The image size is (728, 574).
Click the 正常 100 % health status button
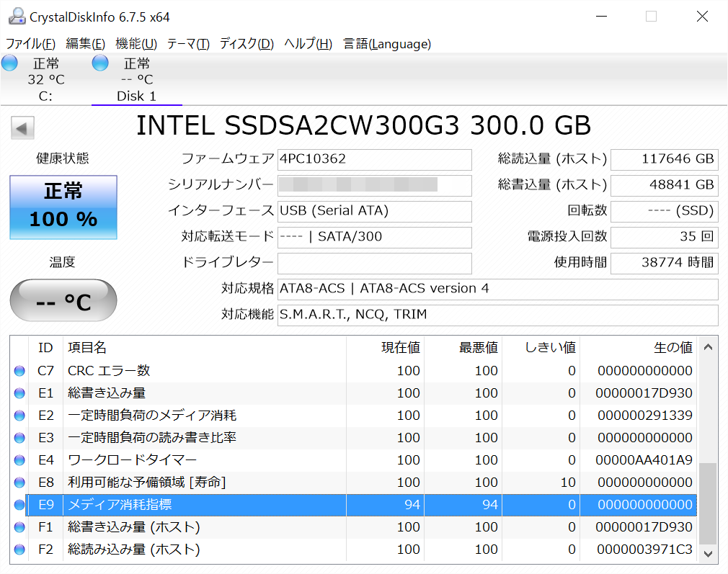point(63,207)
